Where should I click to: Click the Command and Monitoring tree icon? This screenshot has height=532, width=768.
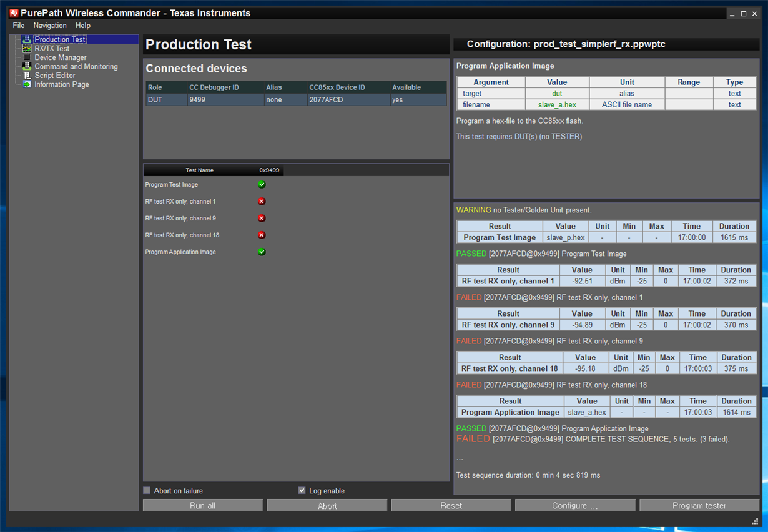coord(27,66)
